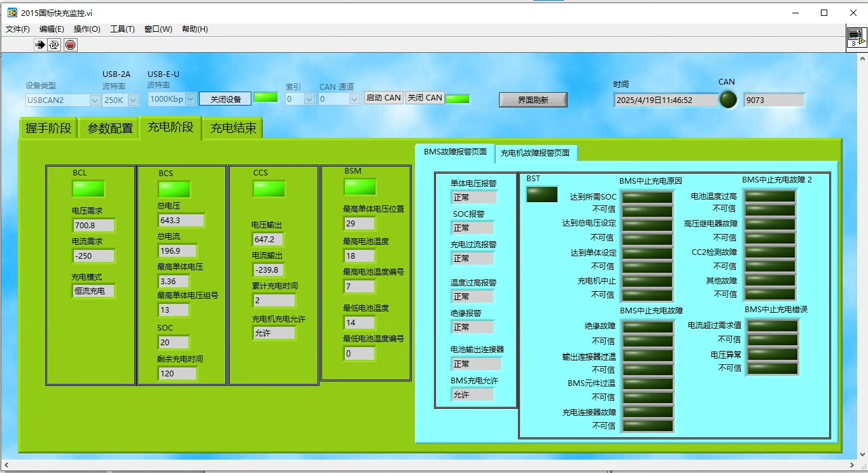This screenshot has height=473, width=868.
Task: Click the 充电模式 field showing 恒流充电
Action: (94, 291)
